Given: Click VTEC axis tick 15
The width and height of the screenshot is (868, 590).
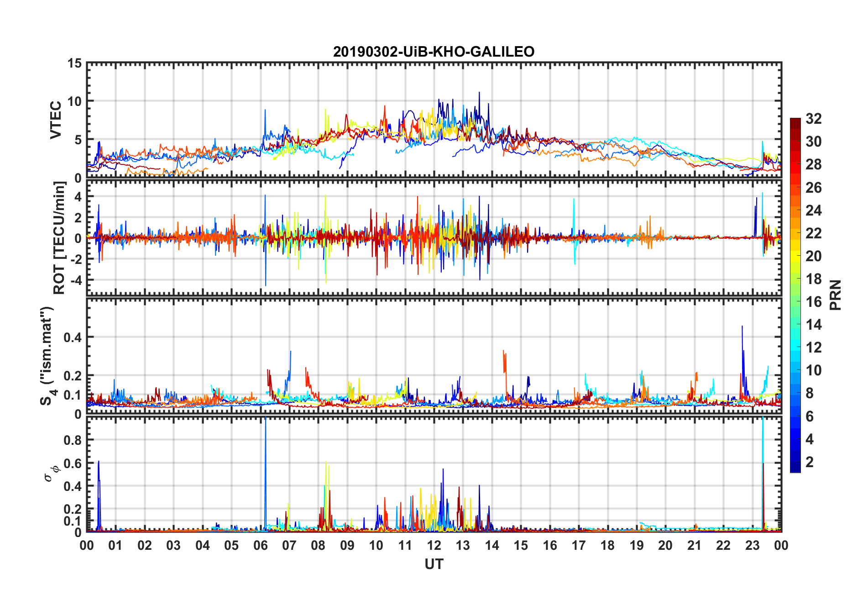Looking at the screenshot, I should (x=75, y=63).
